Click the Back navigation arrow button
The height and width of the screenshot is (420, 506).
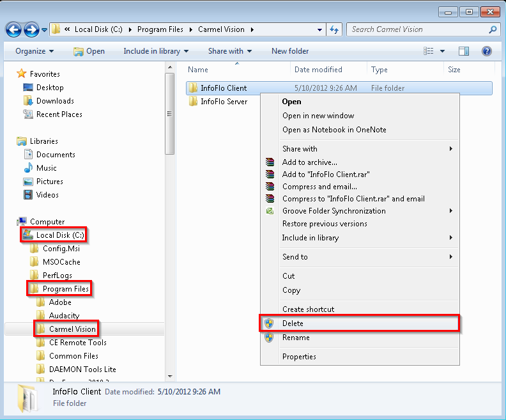[13, 29]
